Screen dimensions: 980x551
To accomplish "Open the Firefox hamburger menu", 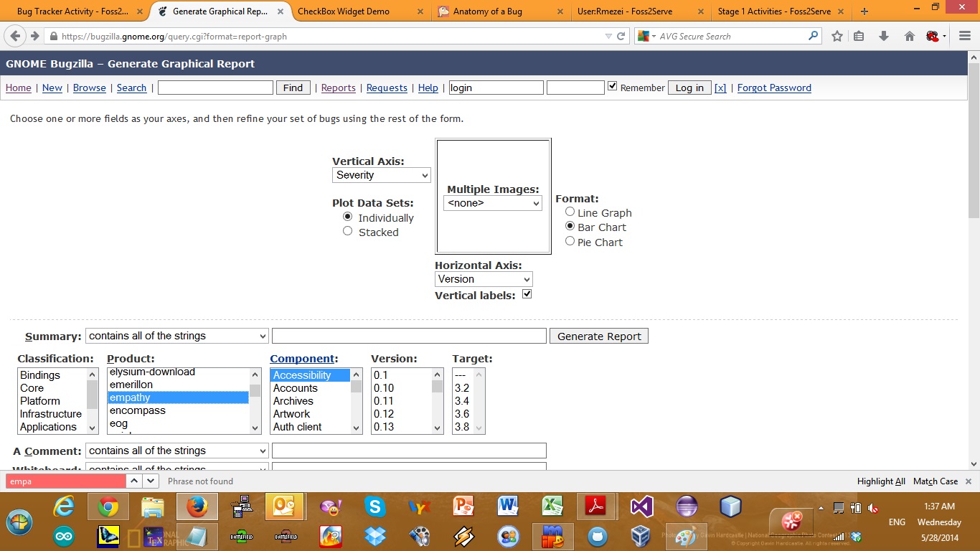I will coord(965,36).
